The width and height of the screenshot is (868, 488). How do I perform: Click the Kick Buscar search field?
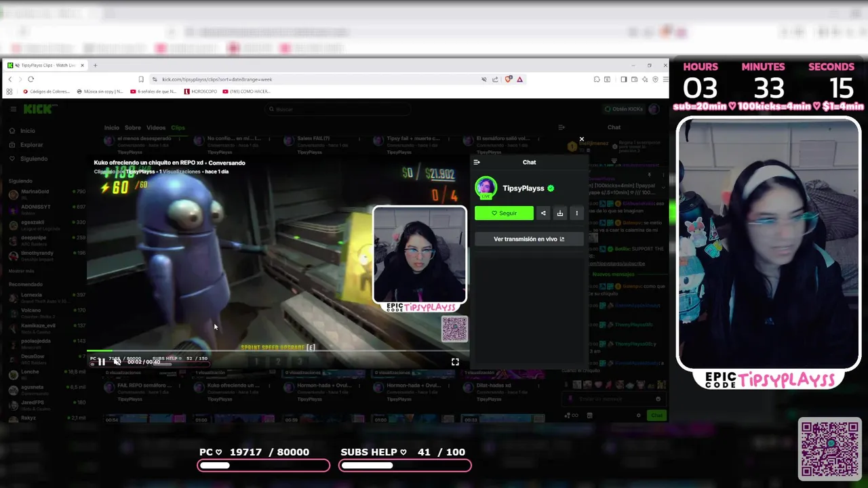point(337,109)
